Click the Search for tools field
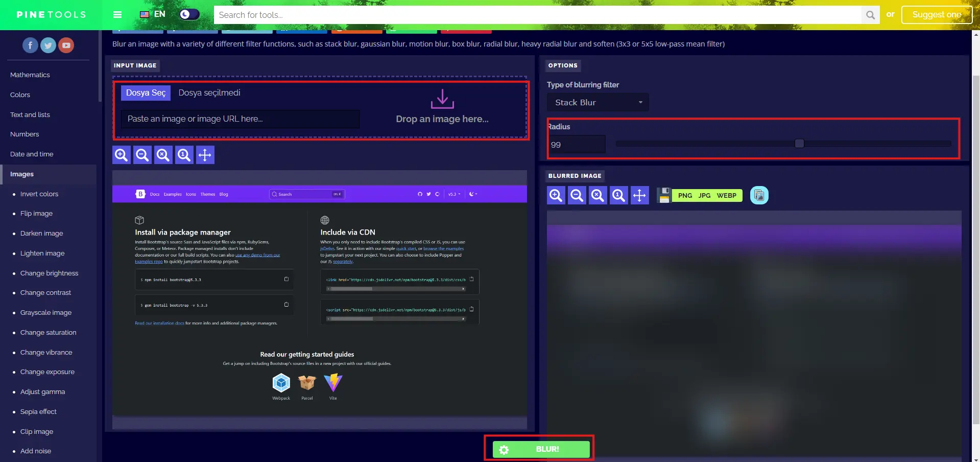Screen dimensions: 980x462 (x=538, y=15)
